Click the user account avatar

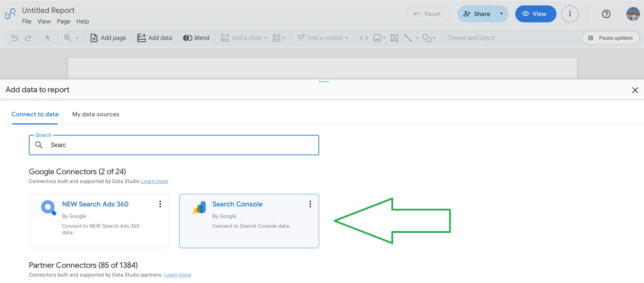pos(633,14)
